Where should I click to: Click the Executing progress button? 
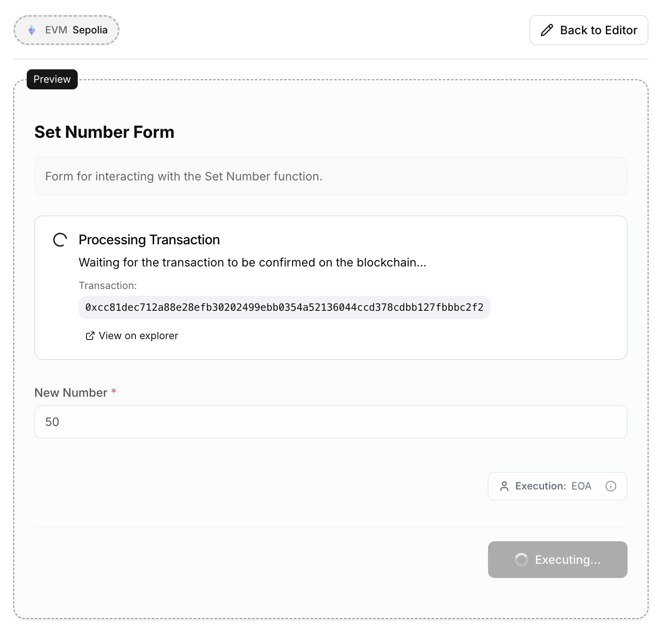point(557,560)
